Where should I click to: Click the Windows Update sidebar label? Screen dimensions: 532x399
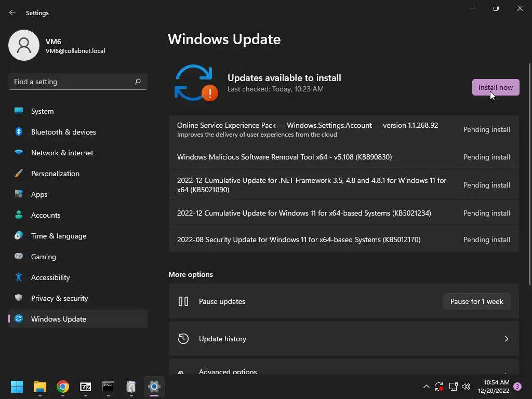[59, 319]
